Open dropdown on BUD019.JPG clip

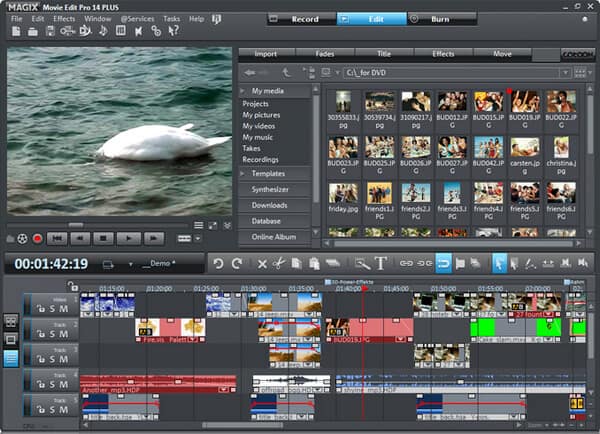400,339
